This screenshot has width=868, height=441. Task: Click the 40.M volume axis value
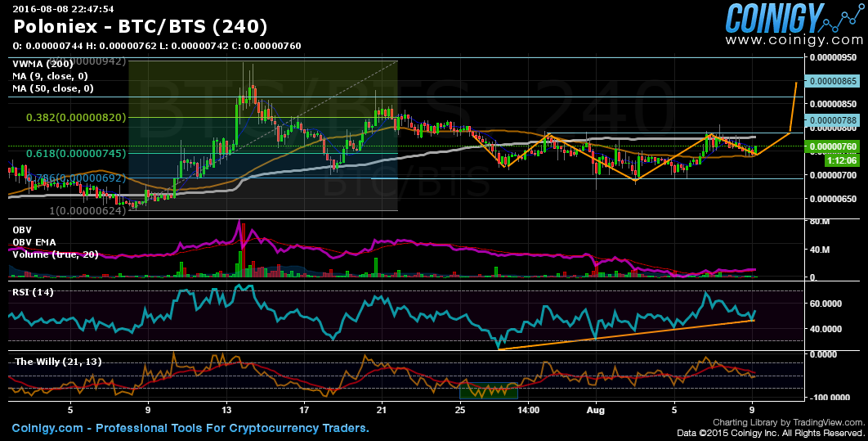pyautogui.click(x=820, y=250)
